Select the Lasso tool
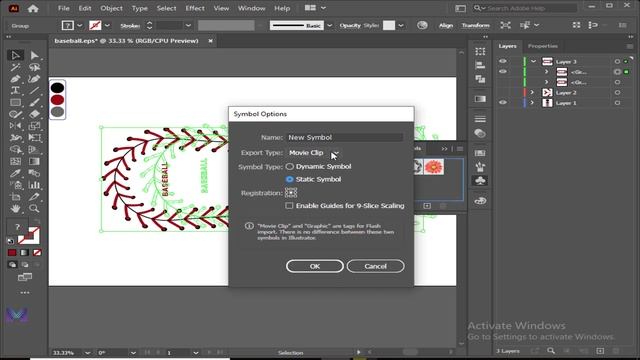 click(x=34, y=67)
